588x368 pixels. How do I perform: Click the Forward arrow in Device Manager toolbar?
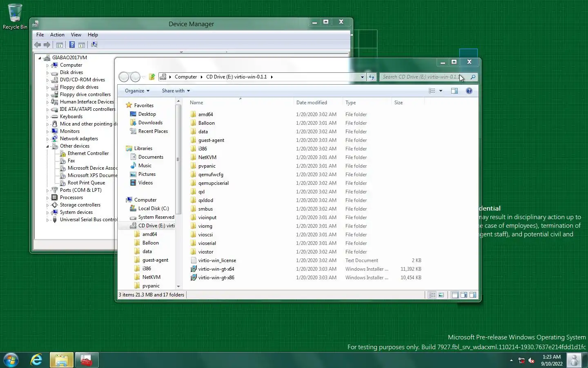point(47,45)
